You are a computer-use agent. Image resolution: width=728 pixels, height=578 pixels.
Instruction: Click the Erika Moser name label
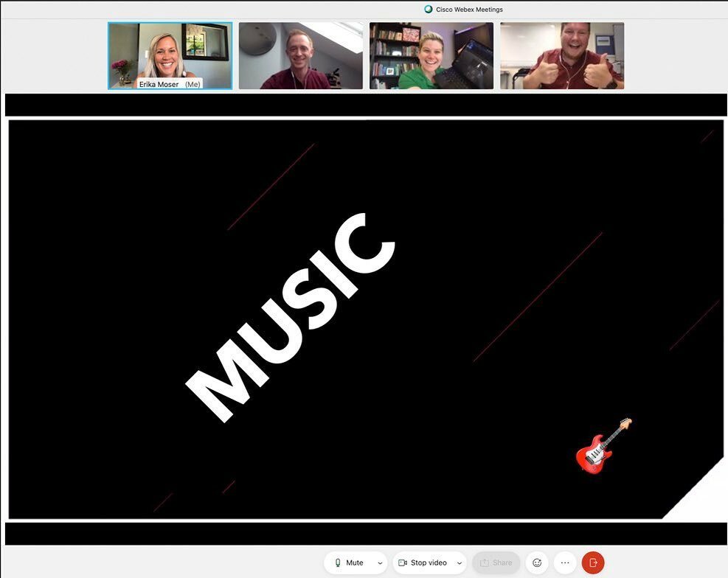170,84
